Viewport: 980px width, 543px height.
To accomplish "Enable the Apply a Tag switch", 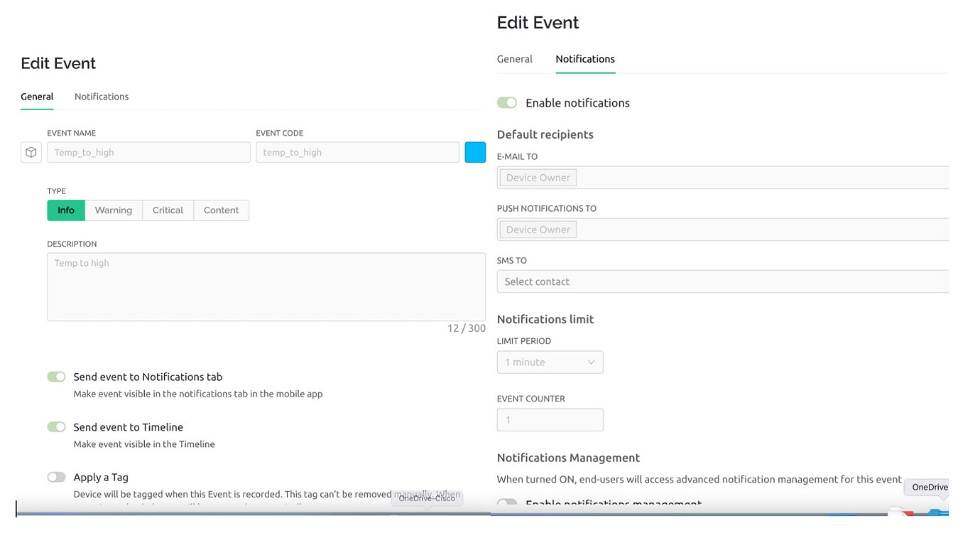I will click(56, 478).
